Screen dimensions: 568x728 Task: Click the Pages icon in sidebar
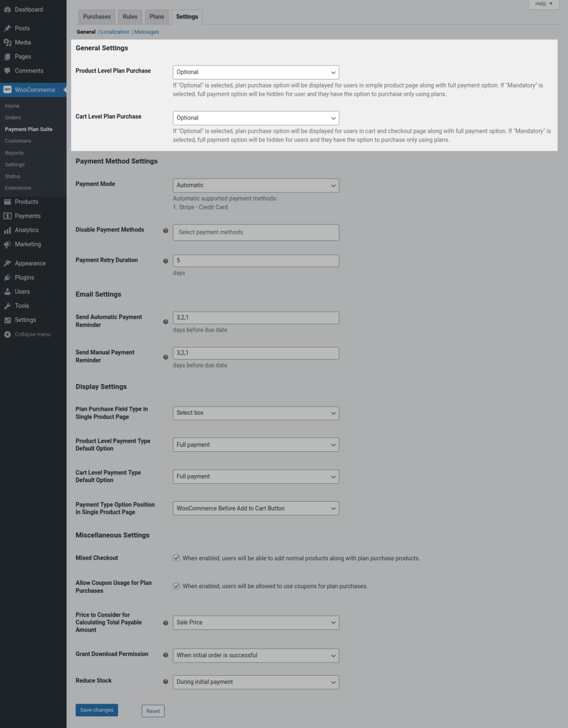pyautogui.click(x=8, y=57)
